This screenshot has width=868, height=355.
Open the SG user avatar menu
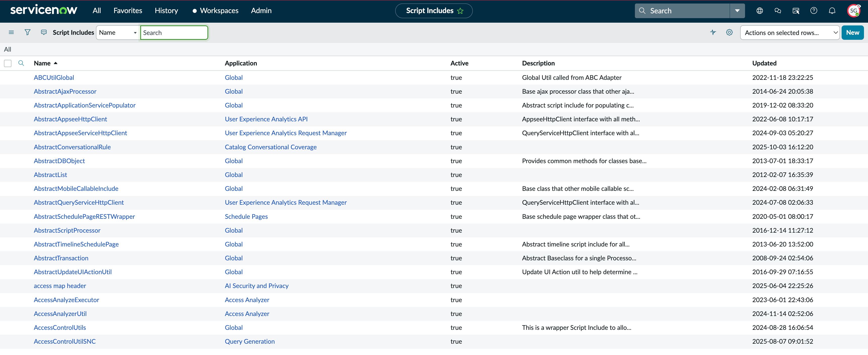(853, 11)
